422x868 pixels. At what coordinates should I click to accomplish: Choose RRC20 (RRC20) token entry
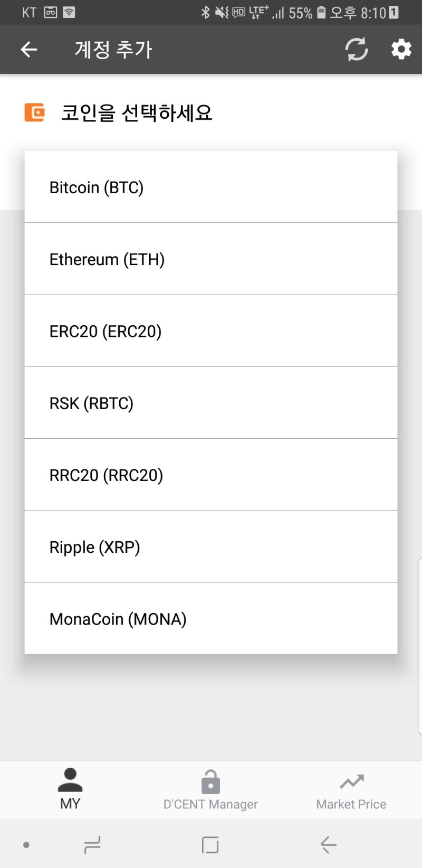coord(210,475)
